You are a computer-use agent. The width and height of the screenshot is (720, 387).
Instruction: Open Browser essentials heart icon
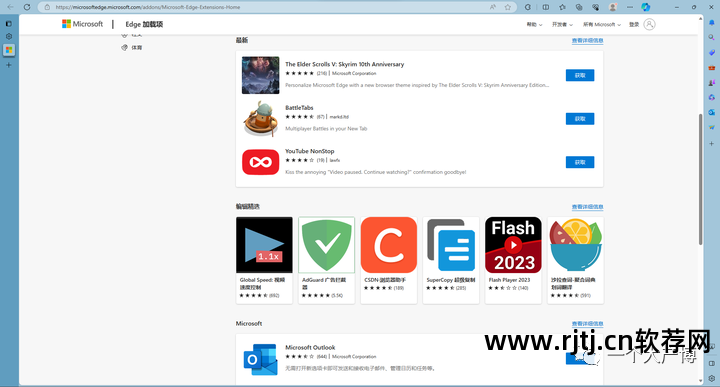coord(596,7)
